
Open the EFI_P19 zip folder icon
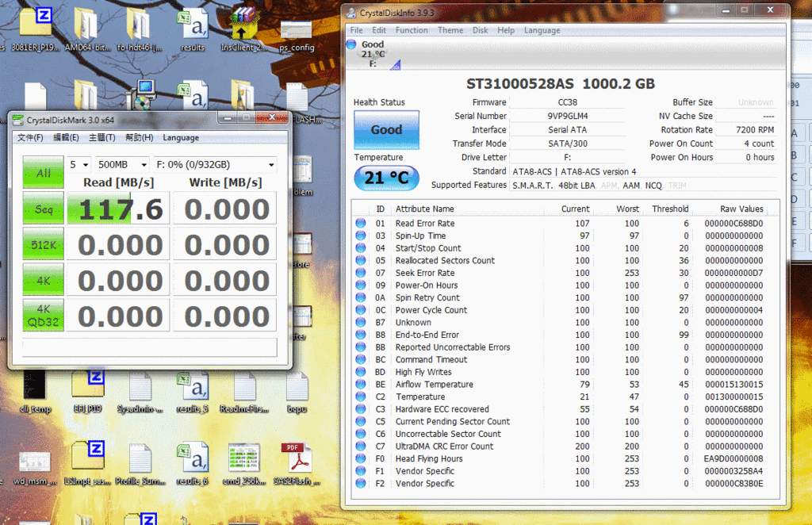click(87, 386)
